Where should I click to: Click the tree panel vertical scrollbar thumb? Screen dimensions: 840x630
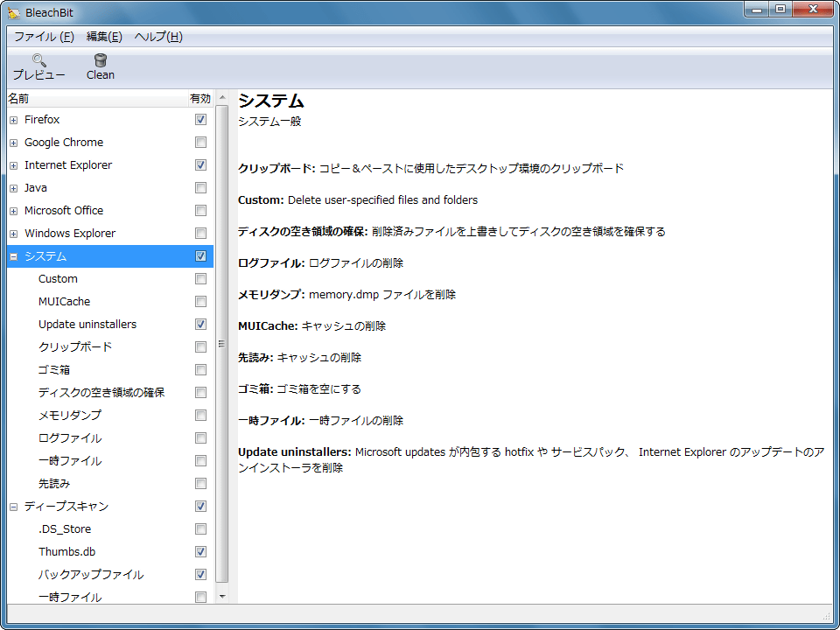[x=222, y=344]
